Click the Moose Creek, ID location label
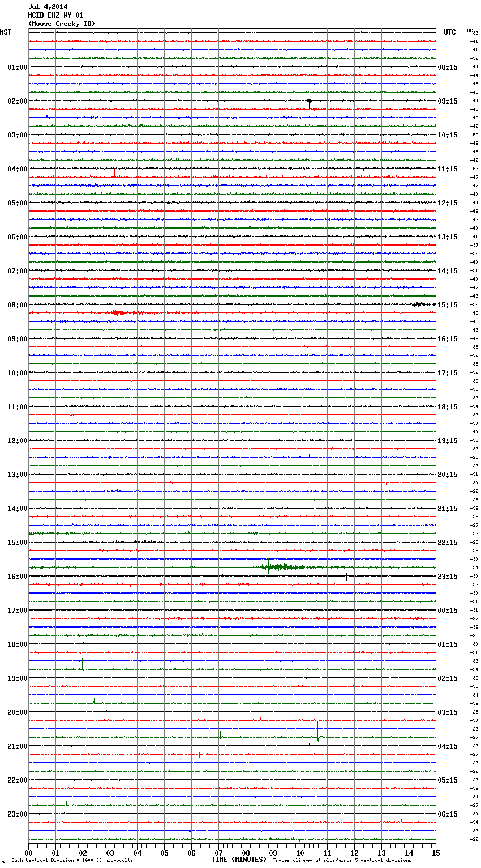Screen dimensions: 481x868 62,24
